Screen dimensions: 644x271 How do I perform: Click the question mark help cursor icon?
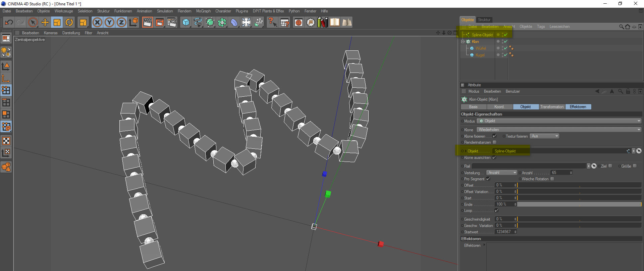272,22
